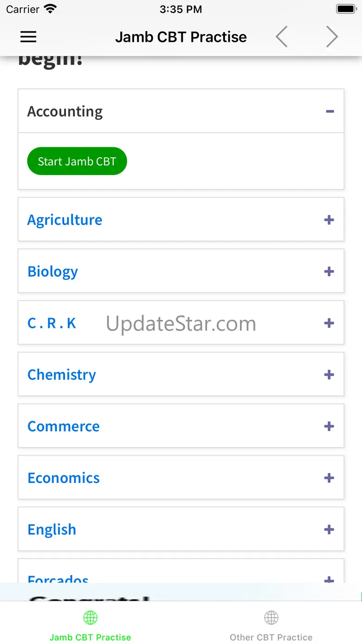Expand C.R.K with its plus icon

click(329, 323)
